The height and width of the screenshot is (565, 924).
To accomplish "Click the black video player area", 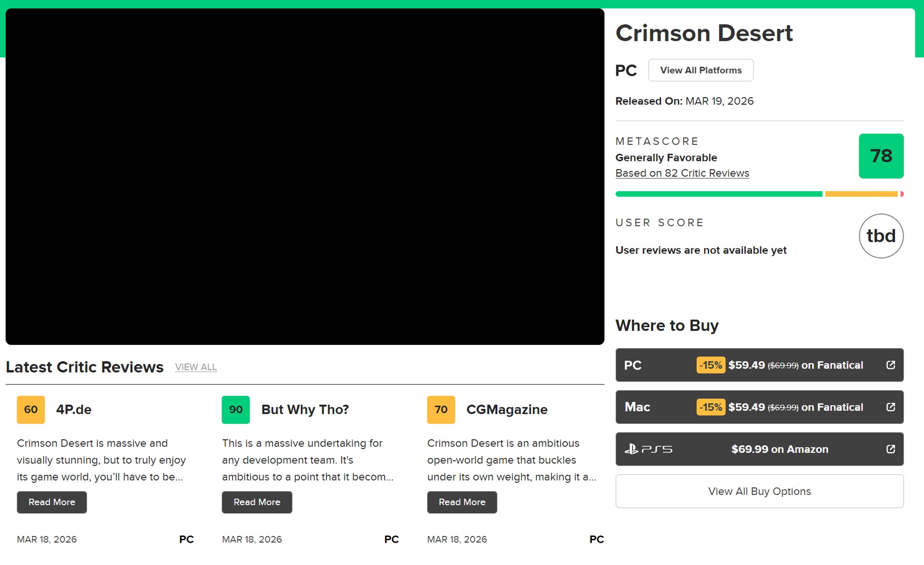I will click(x=305, y=176).
